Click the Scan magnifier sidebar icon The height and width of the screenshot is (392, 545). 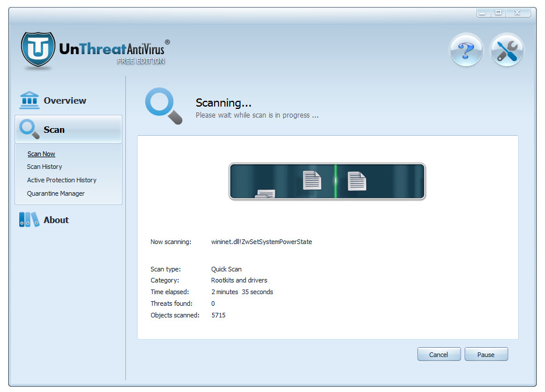[x=29, y=129]
